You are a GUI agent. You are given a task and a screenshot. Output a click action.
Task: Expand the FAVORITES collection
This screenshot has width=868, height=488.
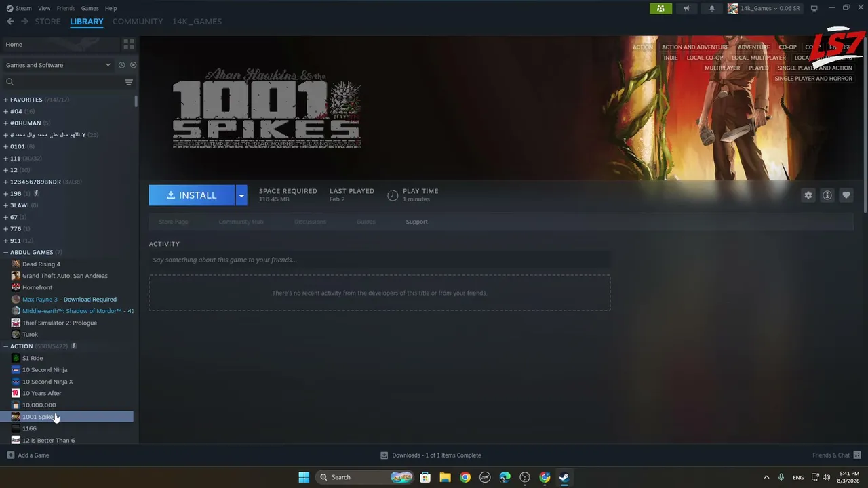(6, 100)
